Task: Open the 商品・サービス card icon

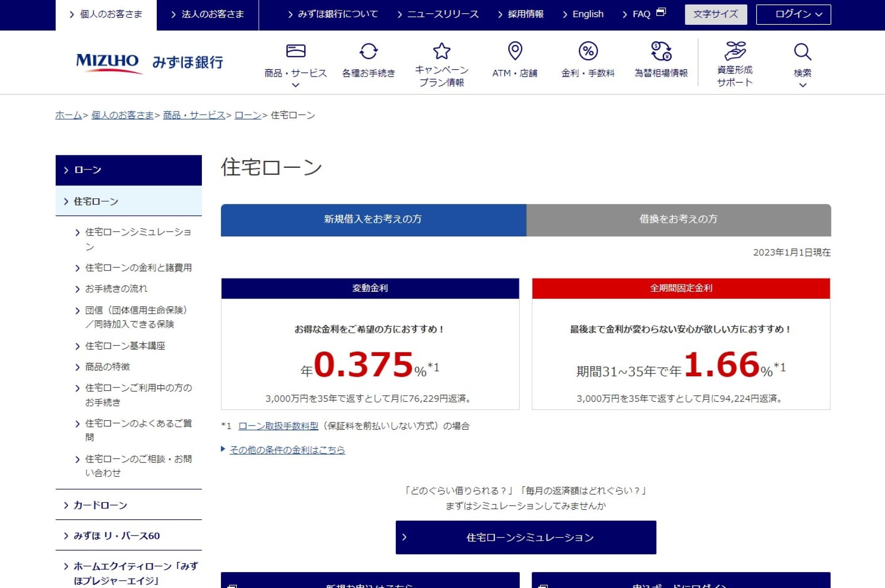Action: 296,51
